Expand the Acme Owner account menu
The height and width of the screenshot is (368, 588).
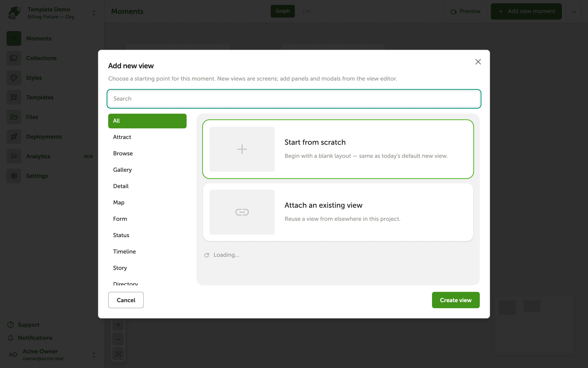(94, 355)
